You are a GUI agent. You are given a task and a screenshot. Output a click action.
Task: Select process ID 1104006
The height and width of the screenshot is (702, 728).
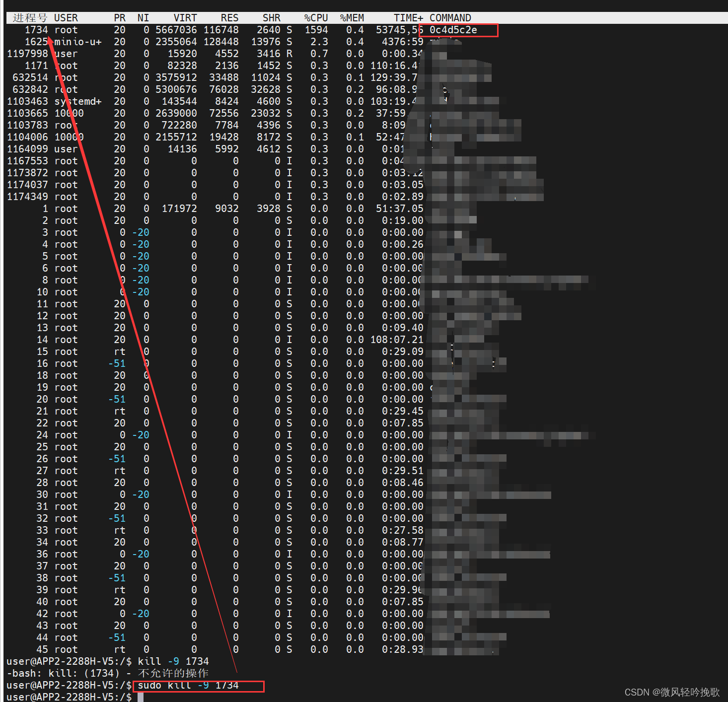click(27, 137)
